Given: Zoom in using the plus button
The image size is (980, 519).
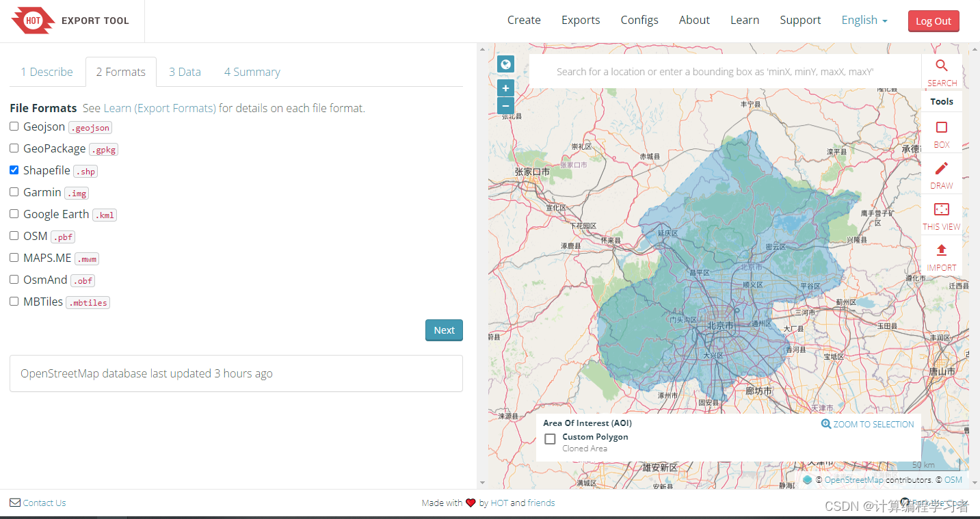Looking at the screenshot, I should click(505, 88).
